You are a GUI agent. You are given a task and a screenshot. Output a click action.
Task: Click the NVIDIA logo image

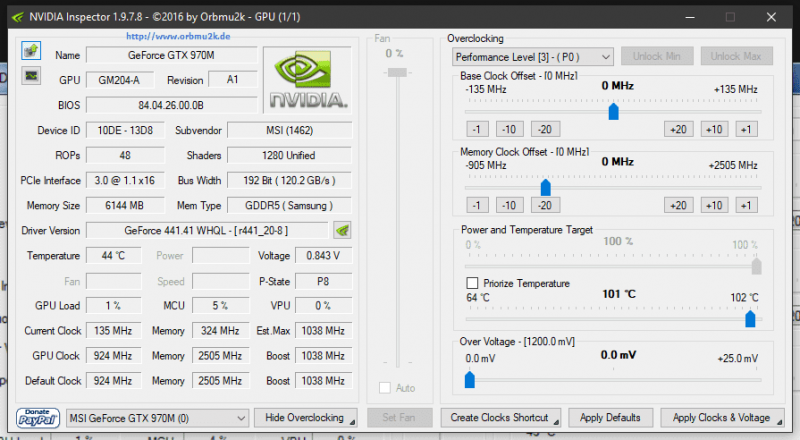[308, 80]
